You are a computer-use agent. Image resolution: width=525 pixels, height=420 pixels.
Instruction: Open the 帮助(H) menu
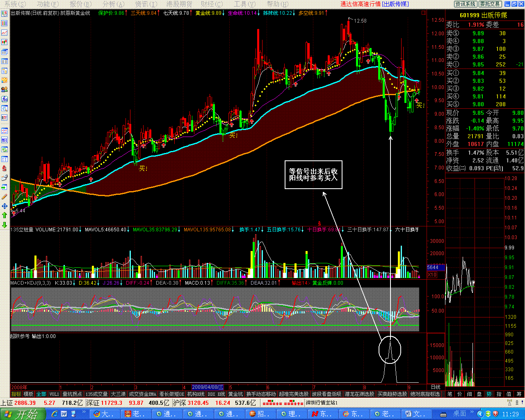pyautogui.click(x=278, y=4)
